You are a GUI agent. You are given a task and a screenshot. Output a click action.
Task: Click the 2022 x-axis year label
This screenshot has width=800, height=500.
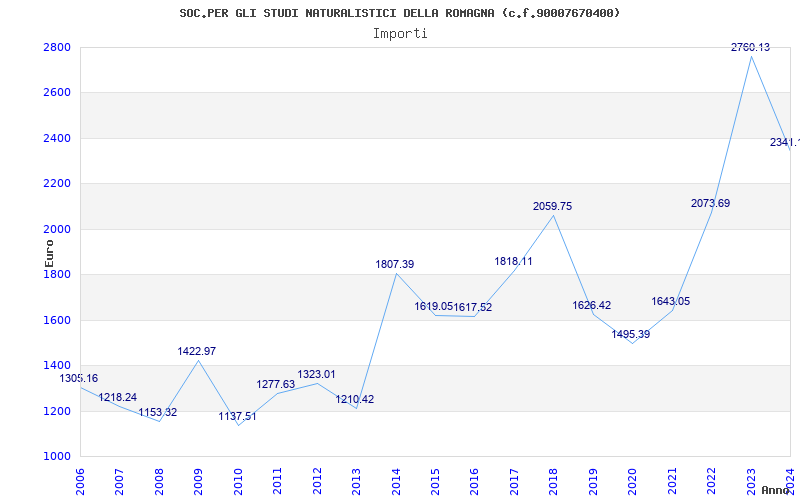712,481
